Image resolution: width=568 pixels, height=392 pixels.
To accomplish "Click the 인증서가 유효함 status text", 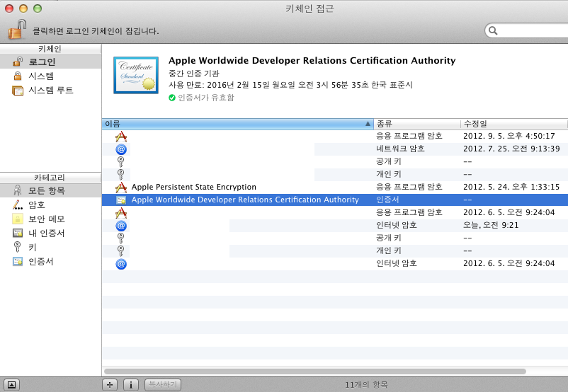I will [x=206, y=98].
